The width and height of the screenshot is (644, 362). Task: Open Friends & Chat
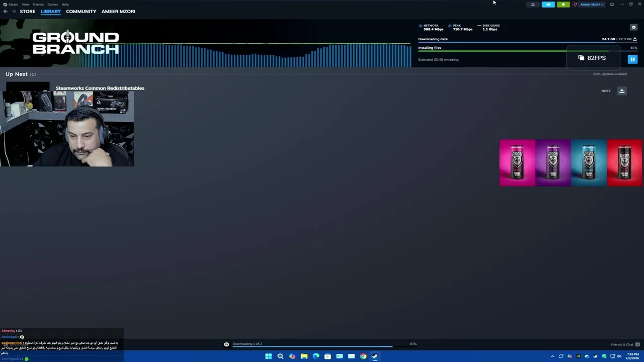pos(622,344)
